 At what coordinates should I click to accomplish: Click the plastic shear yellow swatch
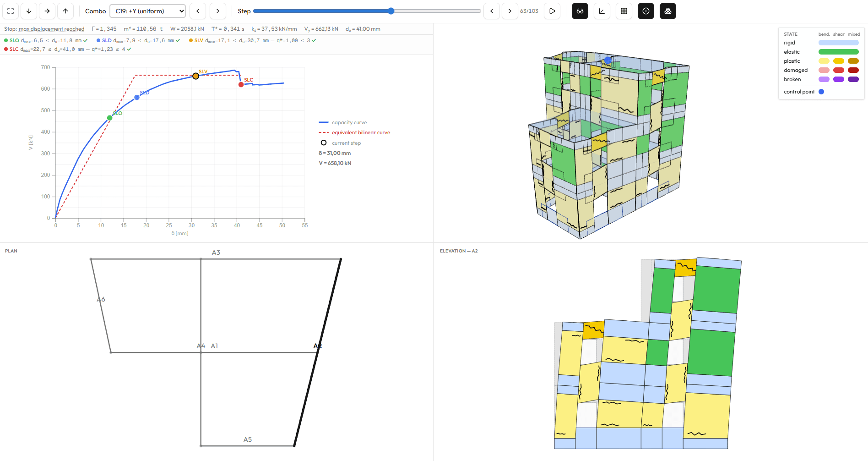click(839, 61)
